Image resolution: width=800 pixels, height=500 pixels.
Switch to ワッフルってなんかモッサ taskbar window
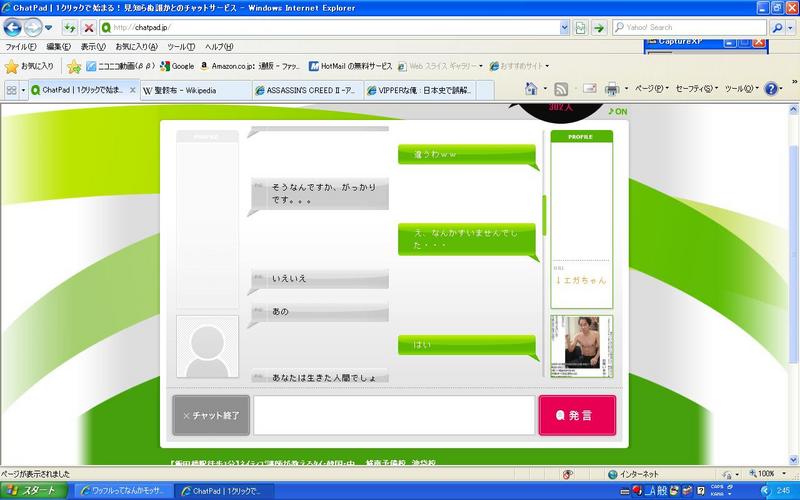tap(122, 491)
